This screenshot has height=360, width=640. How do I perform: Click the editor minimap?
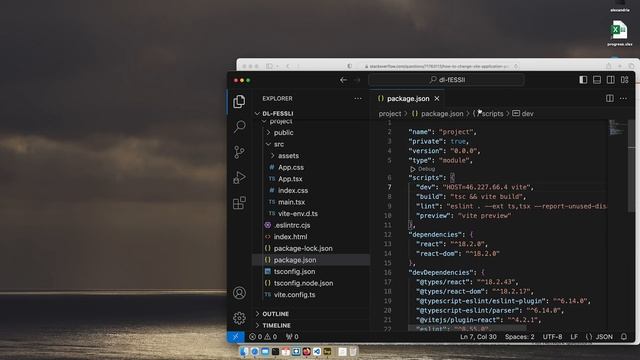617,127
